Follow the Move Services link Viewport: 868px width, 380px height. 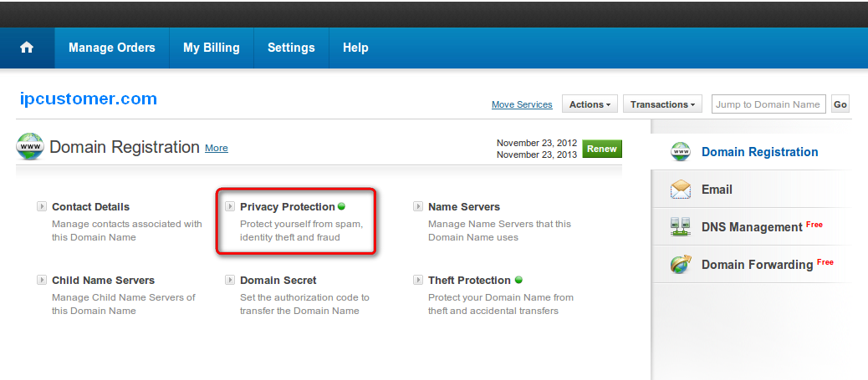(522, 104)
